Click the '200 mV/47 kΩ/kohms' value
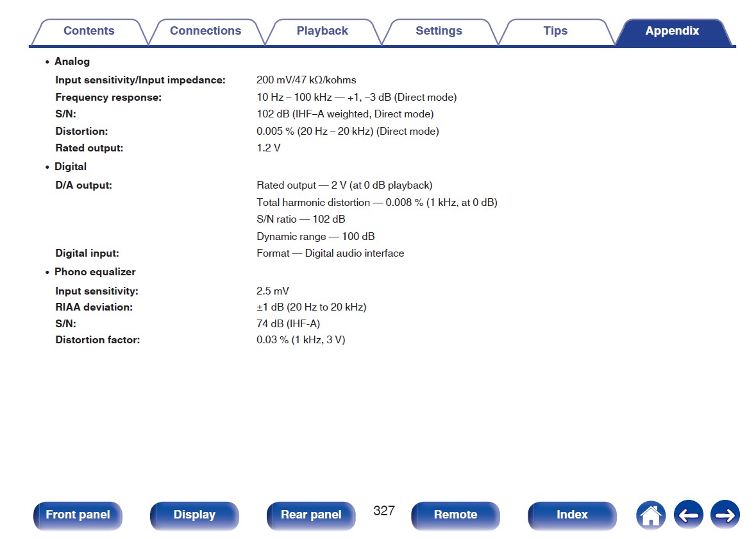756x539 pixels. (x=306, y=80)
